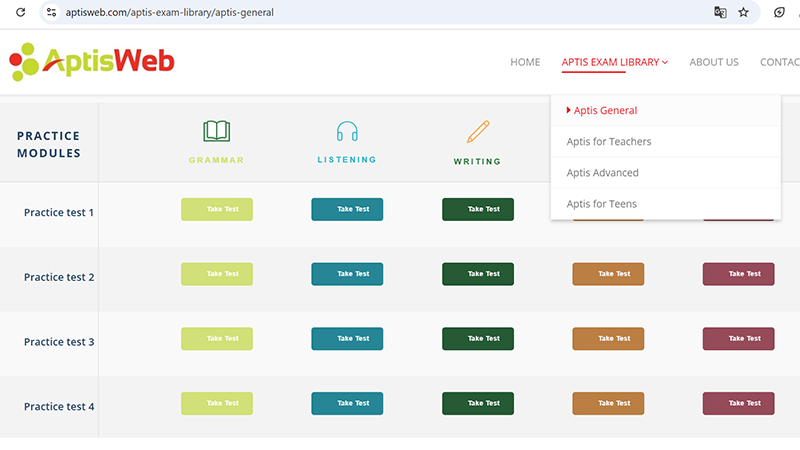Take Grammar test for Practice test 2
800x450 pixels.
217,274
